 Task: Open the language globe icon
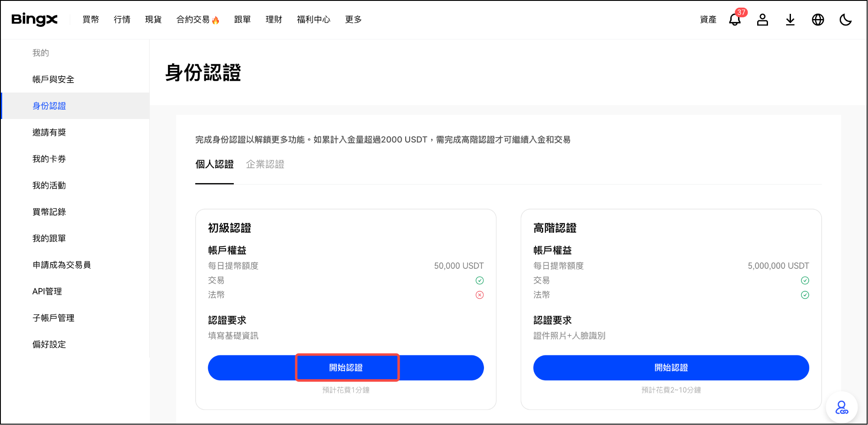pyautogui.click(x=818, y=20)
